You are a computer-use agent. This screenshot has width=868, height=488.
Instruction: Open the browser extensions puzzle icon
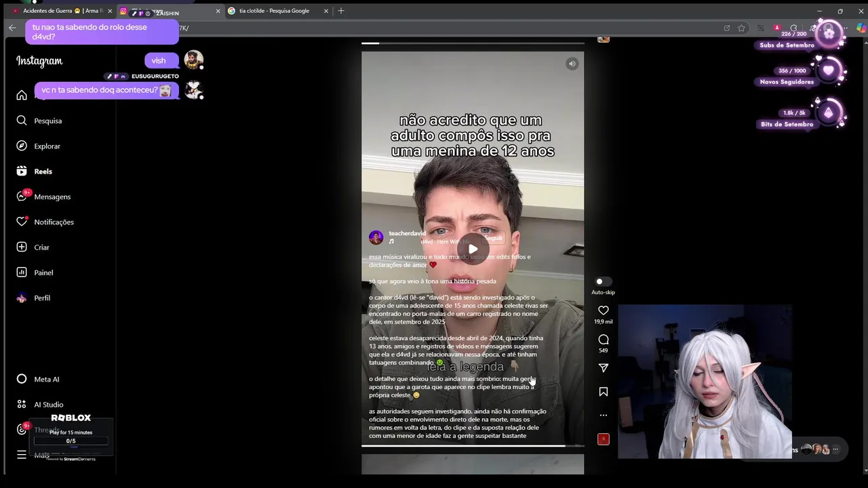point(794,28)
